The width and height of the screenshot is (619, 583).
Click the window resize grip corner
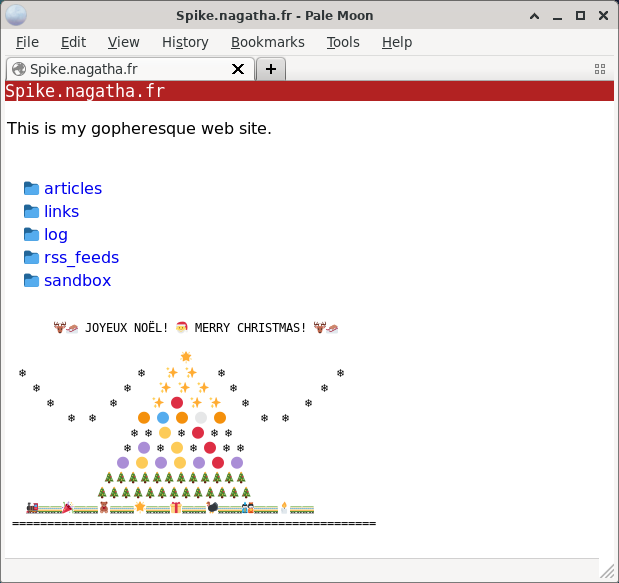click(x=607, y=571)
